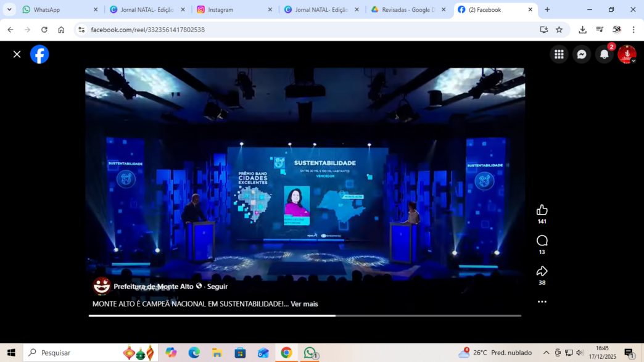
Task: Open Facebook notifications bell
Action: pyautogui.click(x=604, y=54)
